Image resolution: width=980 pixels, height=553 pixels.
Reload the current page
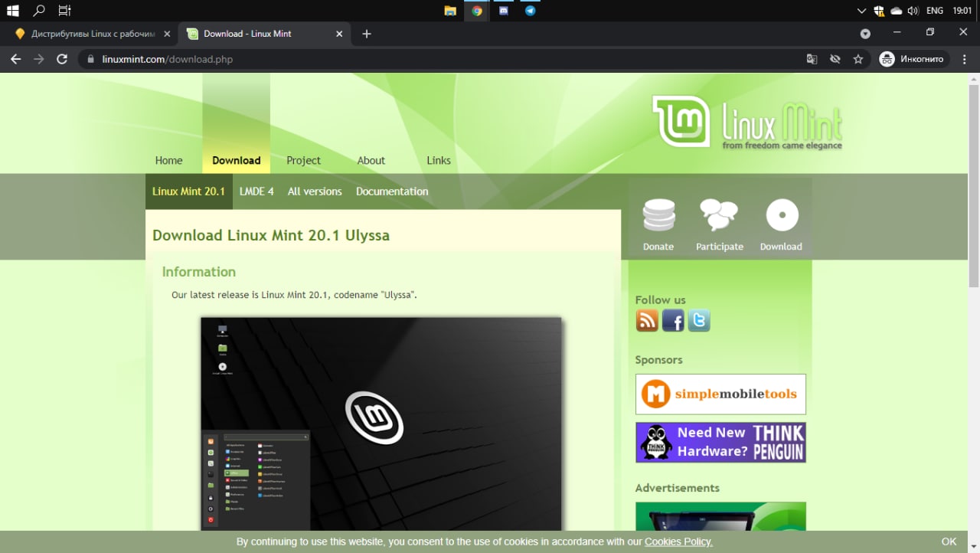(62, 59)
